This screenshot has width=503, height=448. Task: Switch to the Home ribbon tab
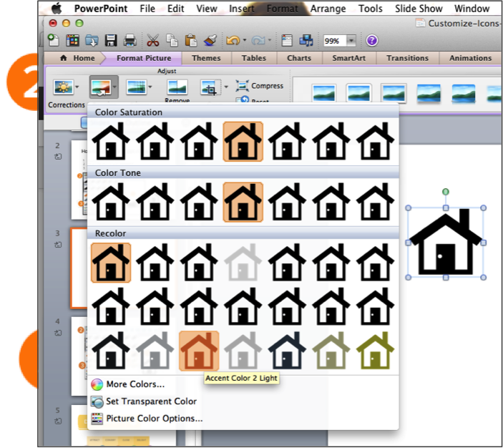coord(78,58)
